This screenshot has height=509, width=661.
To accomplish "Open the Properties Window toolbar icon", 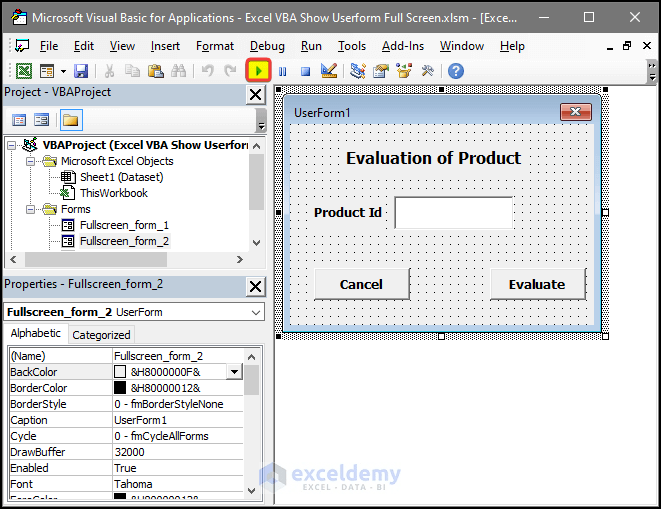I will pyautogui.click(x=381, y=71).
